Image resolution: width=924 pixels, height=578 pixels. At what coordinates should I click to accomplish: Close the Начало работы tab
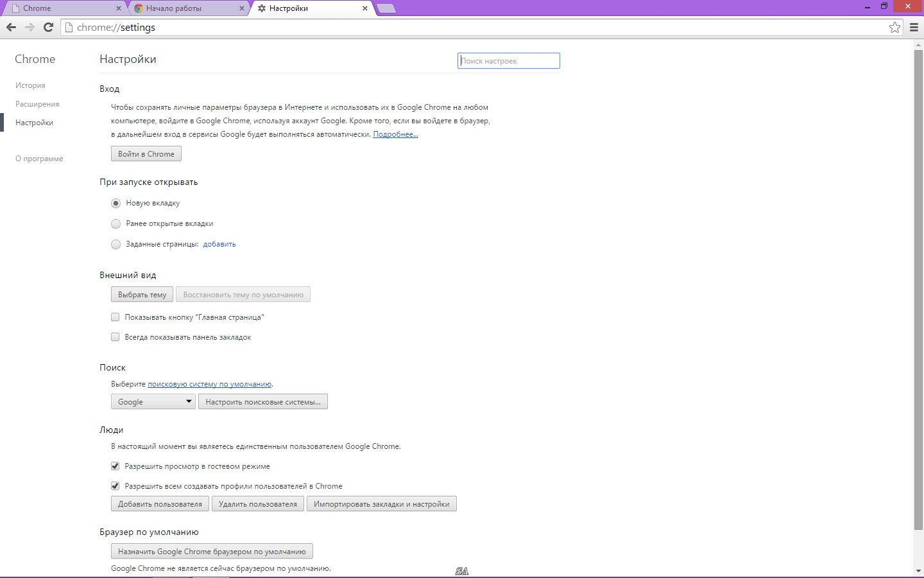tap(242, 8)
